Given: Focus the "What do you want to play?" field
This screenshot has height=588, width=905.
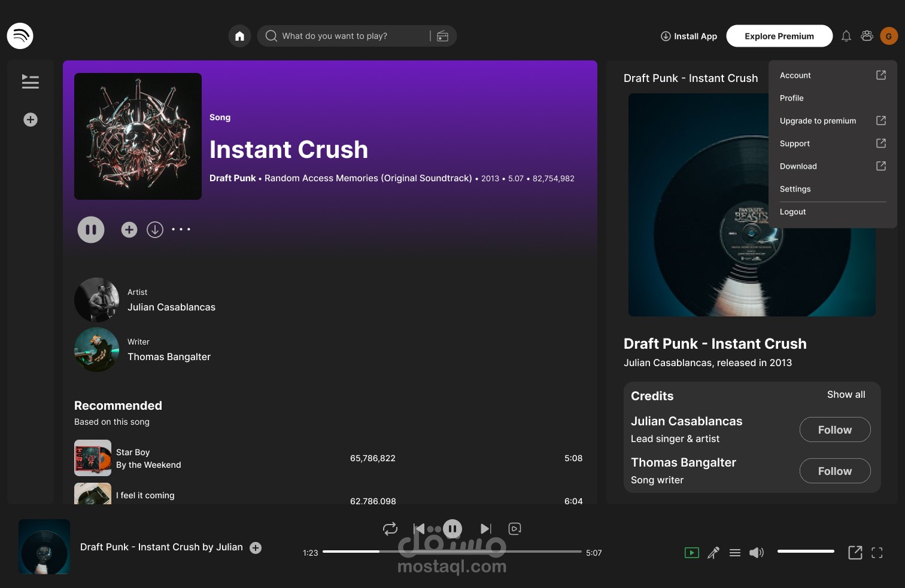Looking at the screenshot, I should click(x=357, y=36).
